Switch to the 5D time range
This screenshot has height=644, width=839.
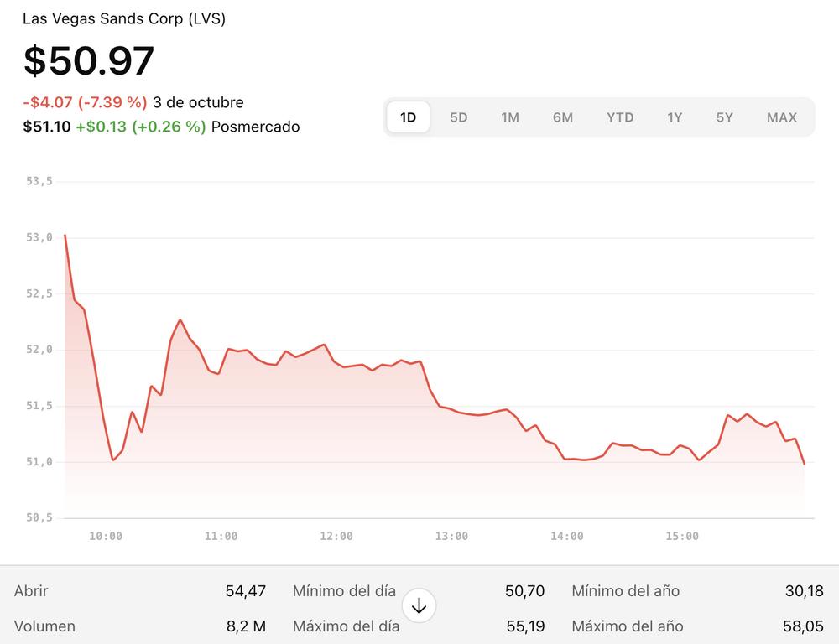(458, 117)
